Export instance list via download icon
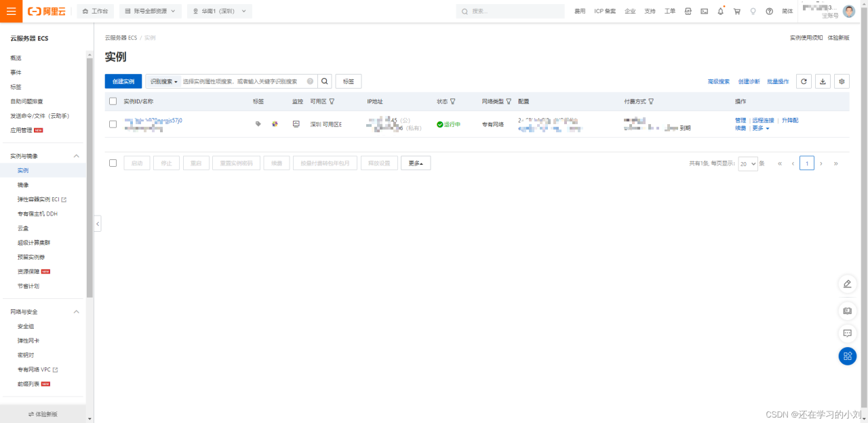 [x=823, y=81]
